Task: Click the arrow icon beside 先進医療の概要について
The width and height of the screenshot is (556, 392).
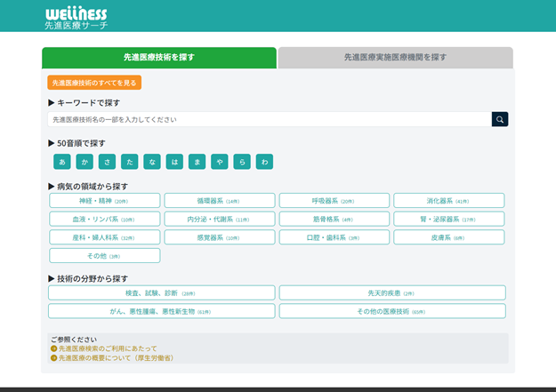Action: [x=54, y=358]
